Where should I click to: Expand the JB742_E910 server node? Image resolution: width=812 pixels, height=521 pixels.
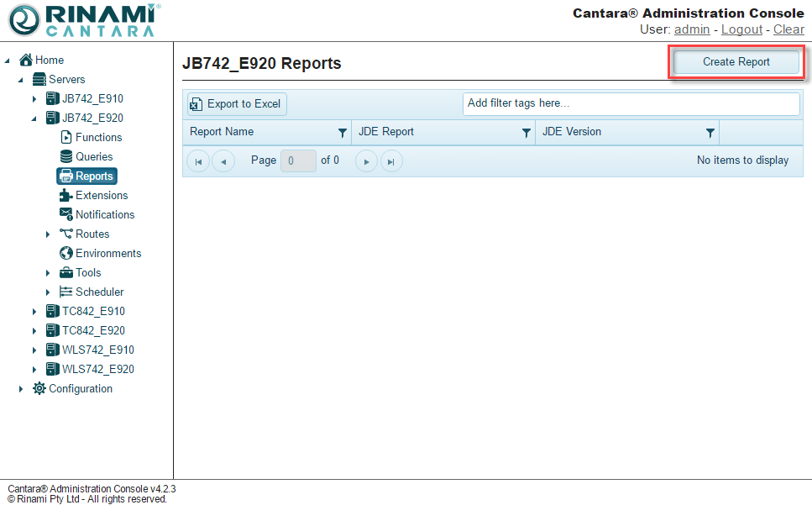pyautogui.click(x=34, y=99)
